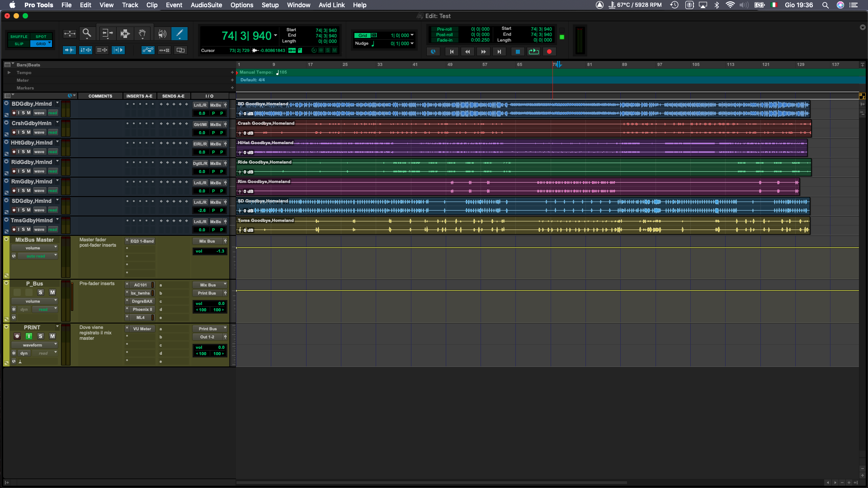Viewport: 868px width, 488px height.
Task: Select the Trim tool
Action: coord(107,33)
